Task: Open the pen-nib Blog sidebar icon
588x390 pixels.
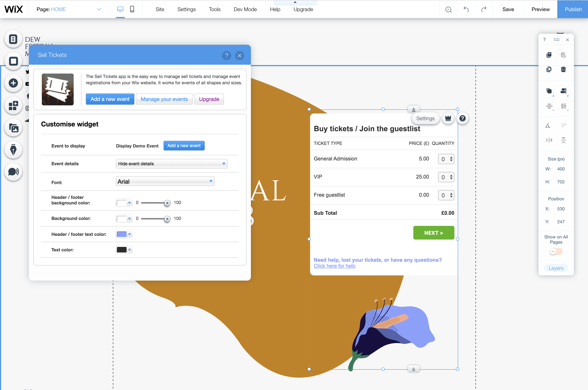Action: tap(13, 150)
